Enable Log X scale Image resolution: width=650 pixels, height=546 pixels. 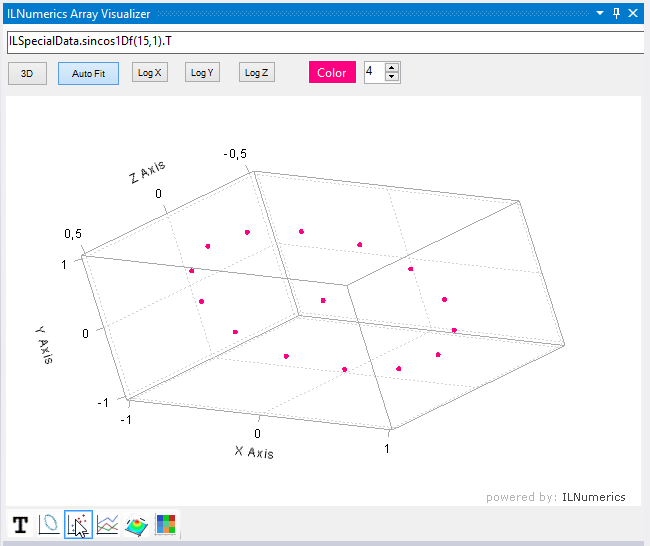click(x=150, y=73)
